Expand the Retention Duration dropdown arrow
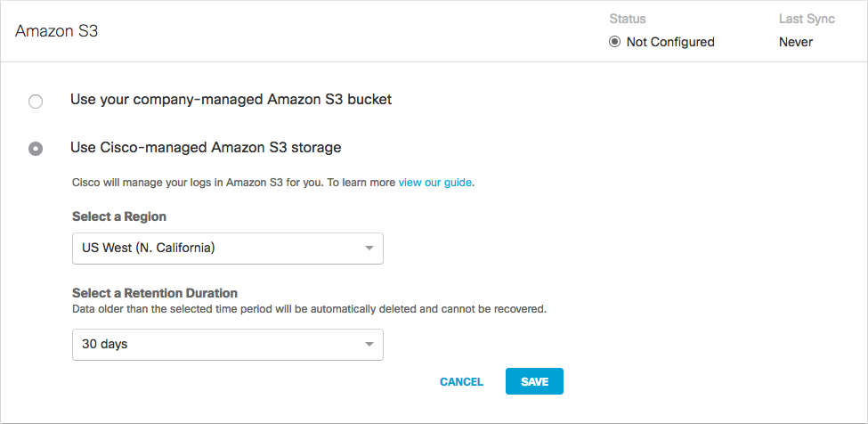The width and height of the screenshot is (868, 424). pyautogui.click(x=369, y=345)
